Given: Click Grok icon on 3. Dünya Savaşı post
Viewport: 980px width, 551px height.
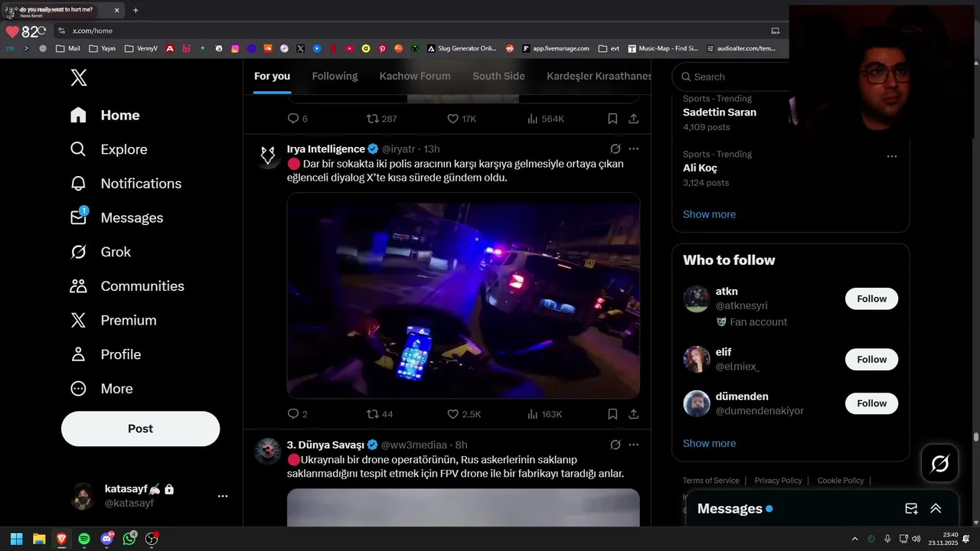Looking at the screenshot, I should pyautogui.click(x=616, y=445).
